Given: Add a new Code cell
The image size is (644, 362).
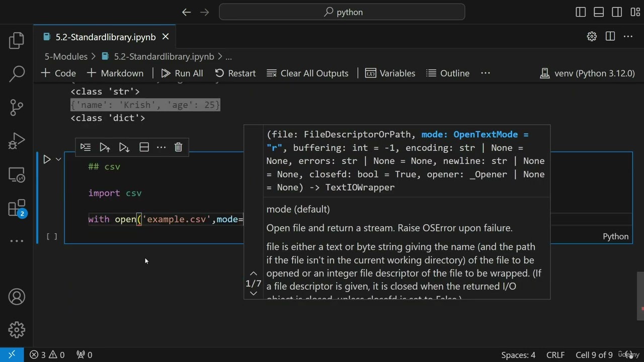Looking at the screenshot, I should click(x=58, y=73).
